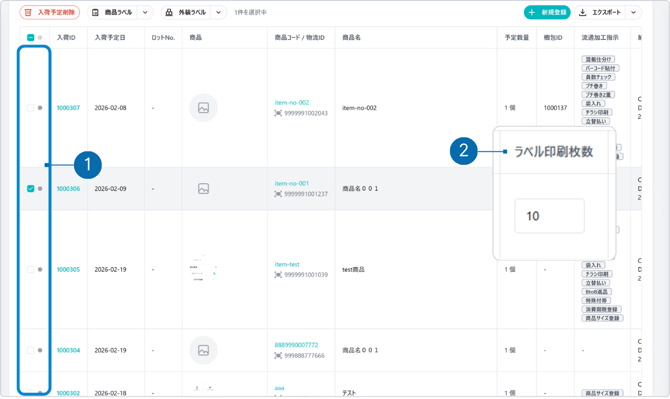Click packing ID 1000137 cell
This screenshot has width=670, height=399.
pos(555,108)
